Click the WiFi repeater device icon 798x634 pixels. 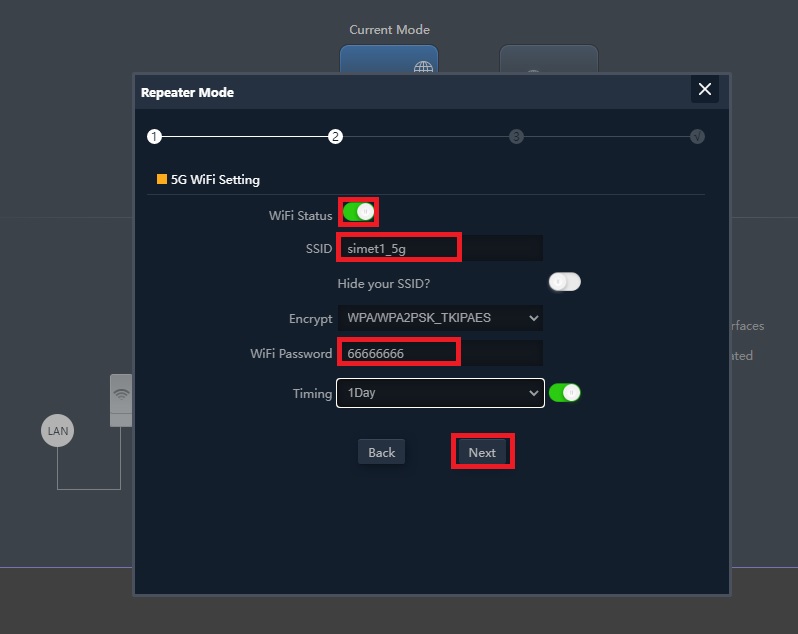(121, 399)
